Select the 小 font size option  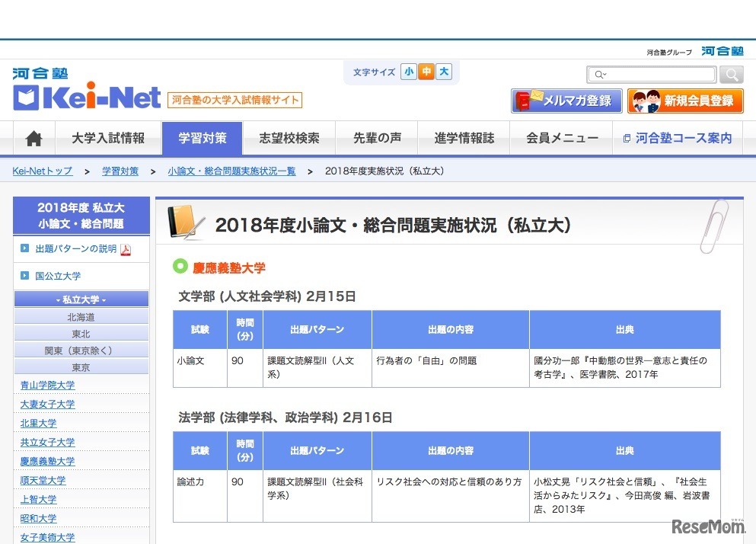(408, 72)
